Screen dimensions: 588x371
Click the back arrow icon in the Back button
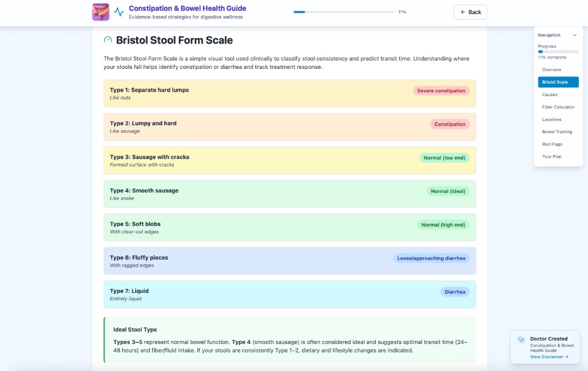(x=462, y=11)
